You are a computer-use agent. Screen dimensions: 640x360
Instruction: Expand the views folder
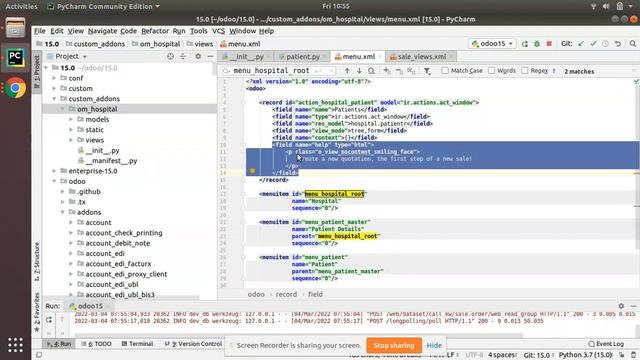click(x=71, y=140)
